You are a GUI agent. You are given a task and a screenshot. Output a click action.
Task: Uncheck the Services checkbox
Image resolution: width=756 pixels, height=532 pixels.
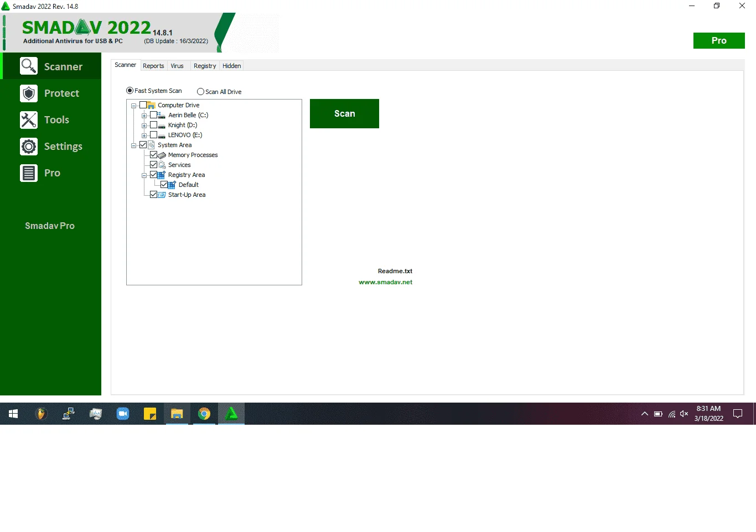tap(153, 165)
